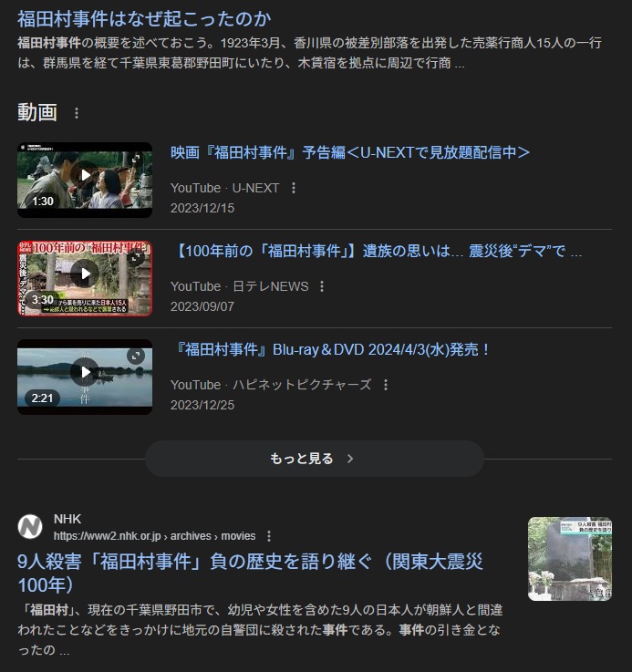This screenshot has height=672, width=632.
Task: Expand preview icon on U-NEXT thumbnail
Action: click(x=136, y=160)
